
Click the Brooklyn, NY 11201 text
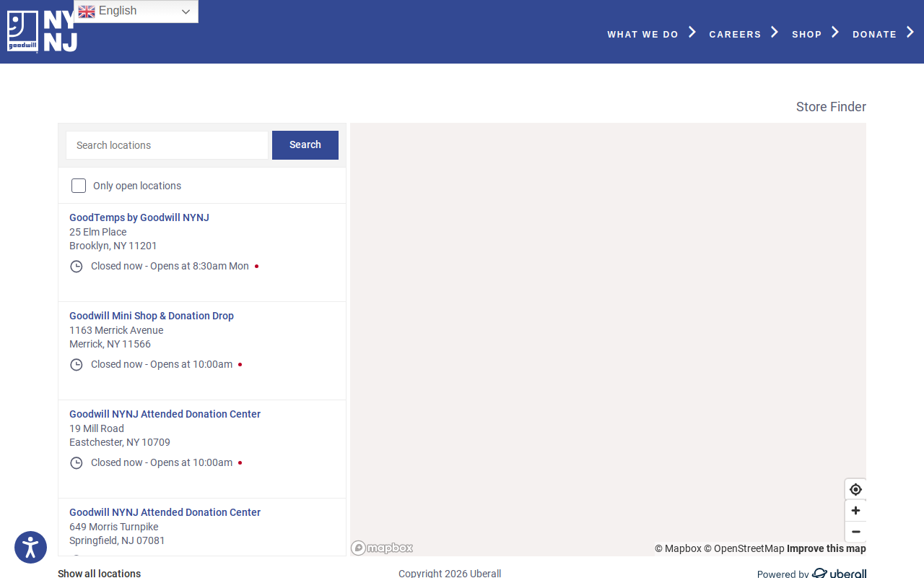coord(113,246)
